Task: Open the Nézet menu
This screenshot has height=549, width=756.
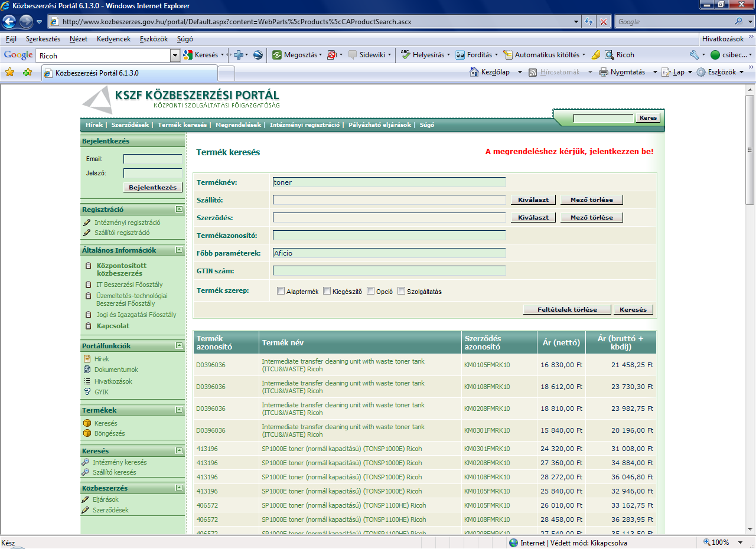Action: coord(79,39)
